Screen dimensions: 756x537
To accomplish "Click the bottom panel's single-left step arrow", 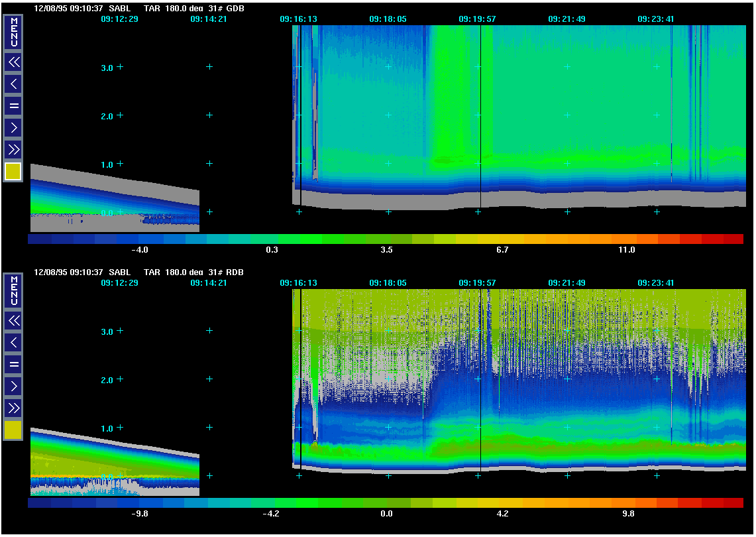I will coord(13,342).
